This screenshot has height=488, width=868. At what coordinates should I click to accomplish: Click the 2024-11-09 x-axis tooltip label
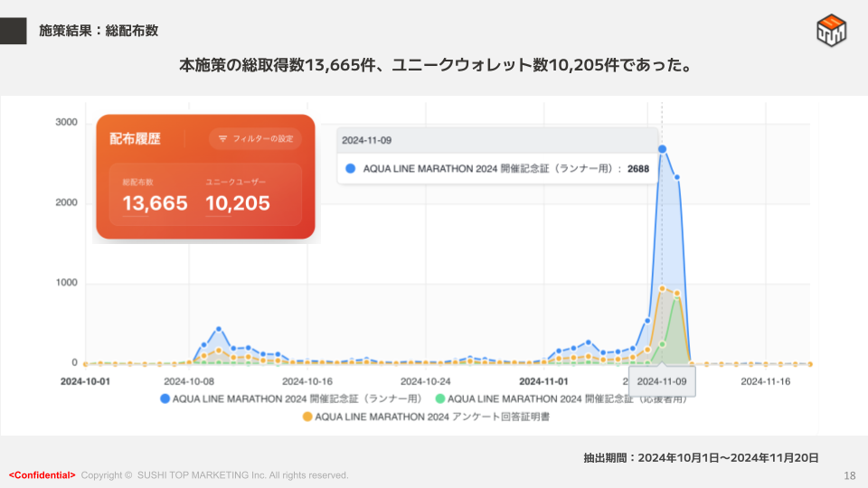(662, 381)
